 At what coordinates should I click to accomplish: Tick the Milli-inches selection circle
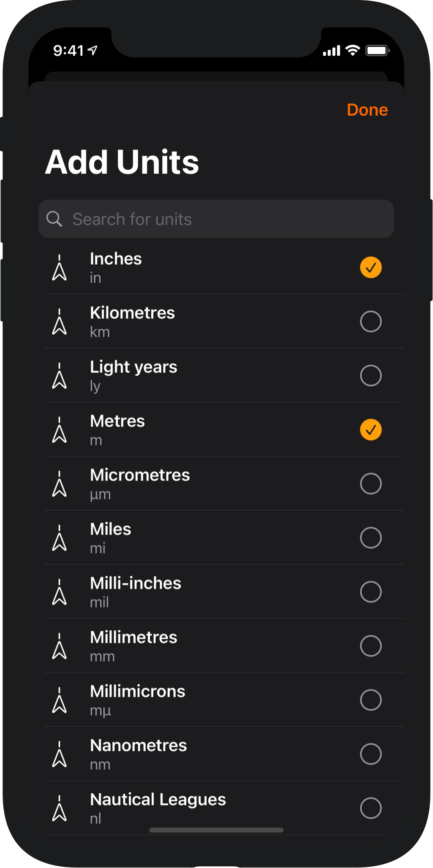click(x=370, y=592)
